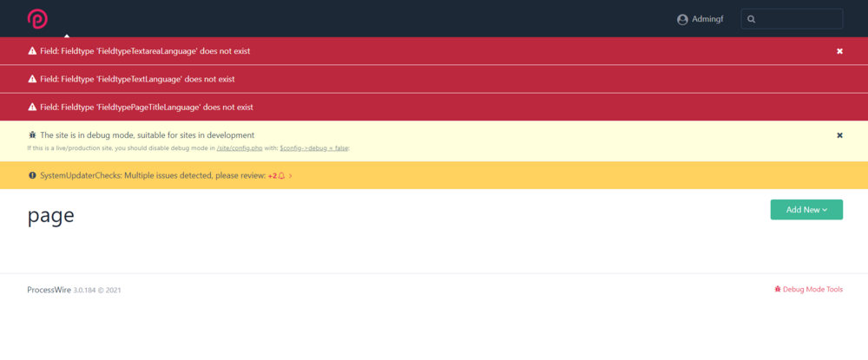868x360 pixels.
Task: Click 'The site is in debug mode' text
Action: (x=148, y=135)
